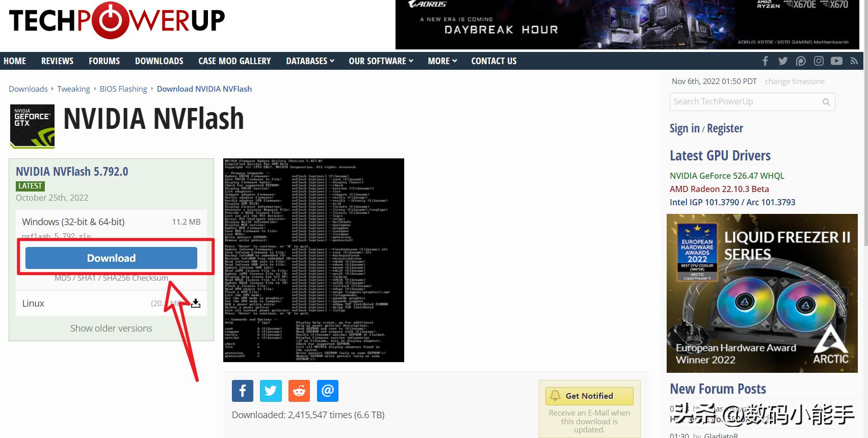Share the page by e-mail

click(x=328, y=391)
